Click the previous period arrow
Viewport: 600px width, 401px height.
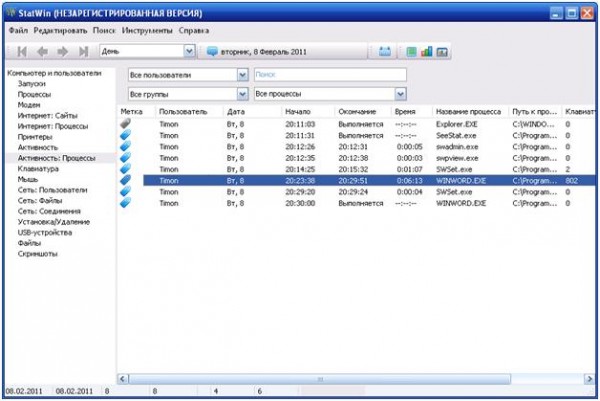(x=42, y=51)
